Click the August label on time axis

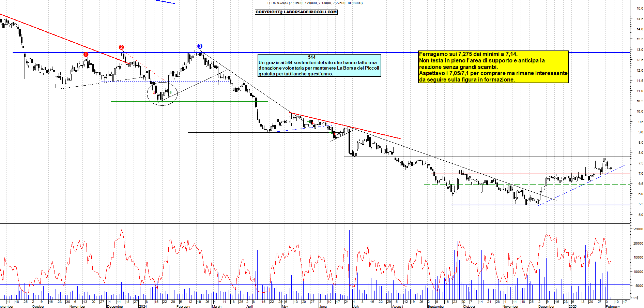coord(398,306)
